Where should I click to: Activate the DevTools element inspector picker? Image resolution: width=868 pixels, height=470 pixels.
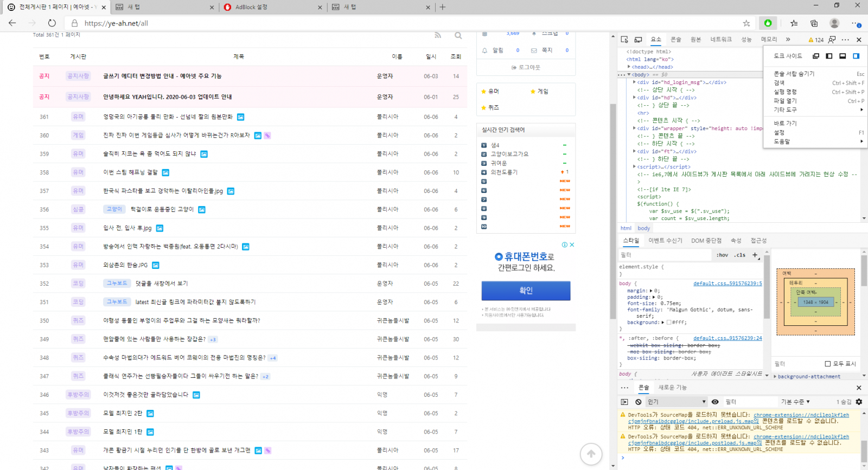tap(624, 40)
